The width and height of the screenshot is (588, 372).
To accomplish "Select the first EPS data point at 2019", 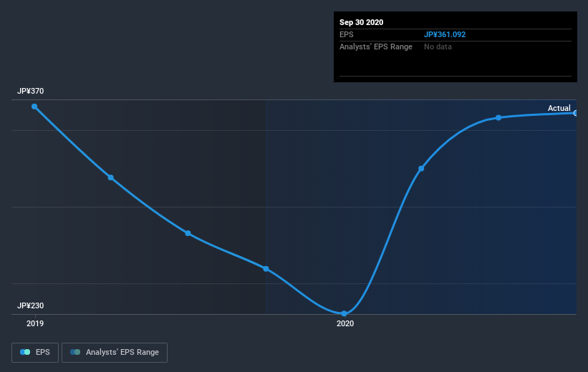I will pos(34,107).
